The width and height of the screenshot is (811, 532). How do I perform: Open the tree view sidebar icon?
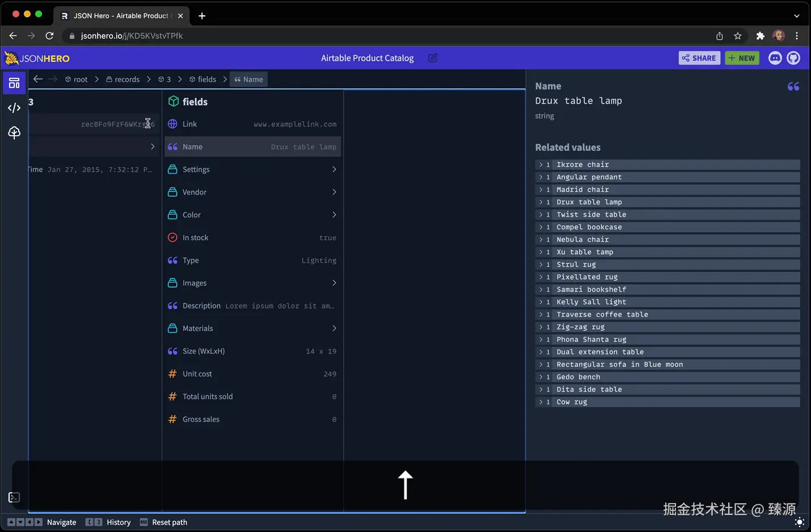[x=14, y=133]
